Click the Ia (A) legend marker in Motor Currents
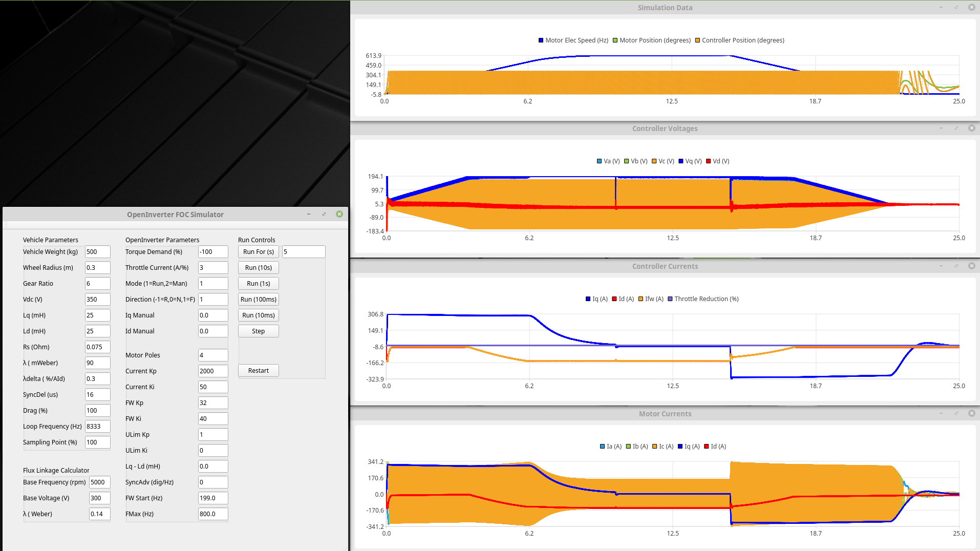The image size is (980, 551). [x=603, y=447]
